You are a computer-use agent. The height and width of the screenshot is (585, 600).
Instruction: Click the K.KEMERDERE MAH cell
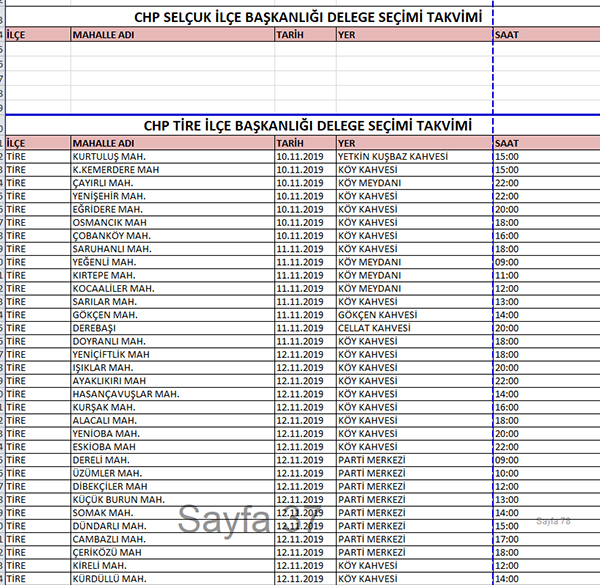(173, 170)
